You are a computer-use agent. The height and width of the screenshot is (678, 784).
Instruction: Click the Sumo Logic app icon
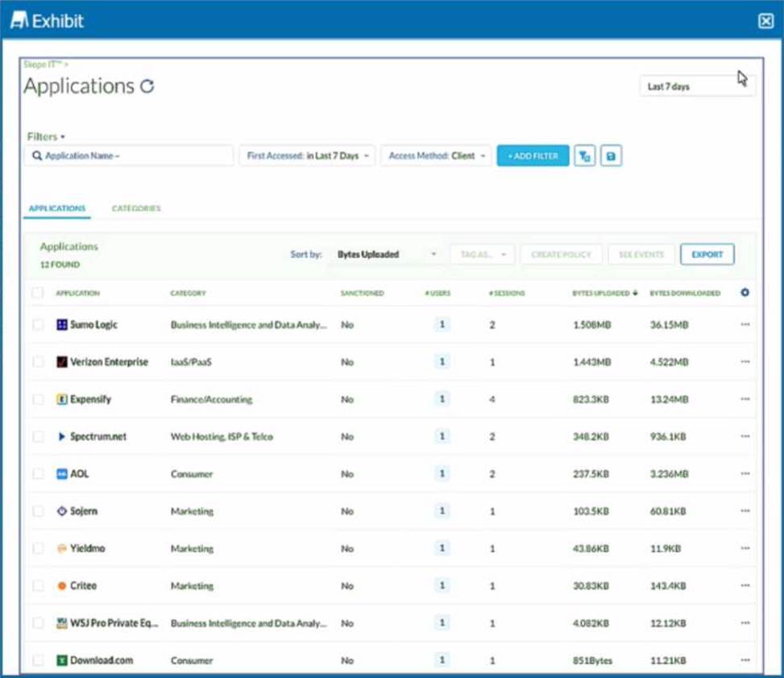coord(62,325)
